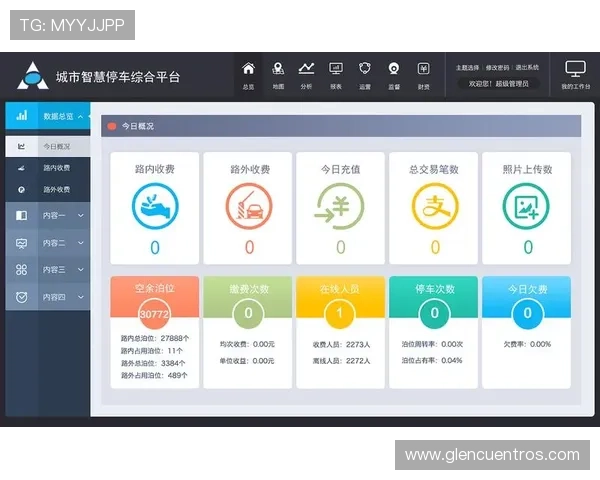Open the 运营 operations icon

click(365, 69)
